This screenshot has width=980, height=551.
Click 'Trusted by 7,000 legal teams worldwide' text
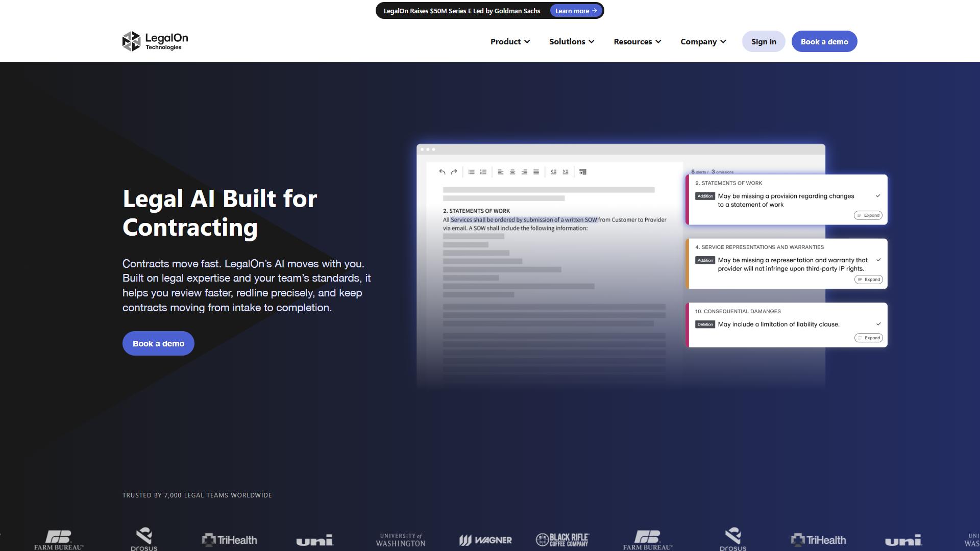point(197,495)
